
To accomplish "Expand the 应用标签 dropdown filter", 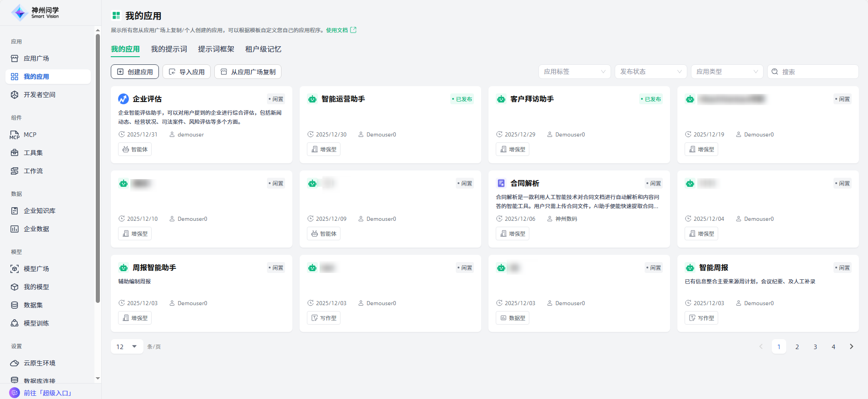I will 574,72.
